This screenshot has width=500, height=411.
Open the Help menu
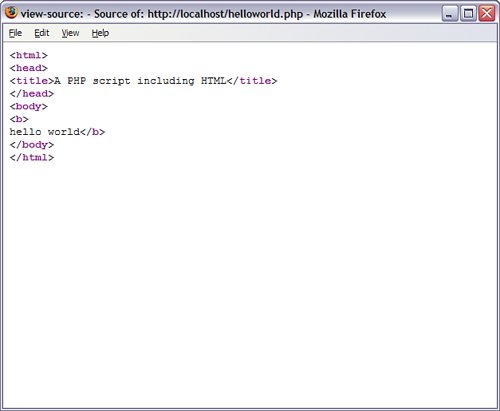click(x=100, y=33)
